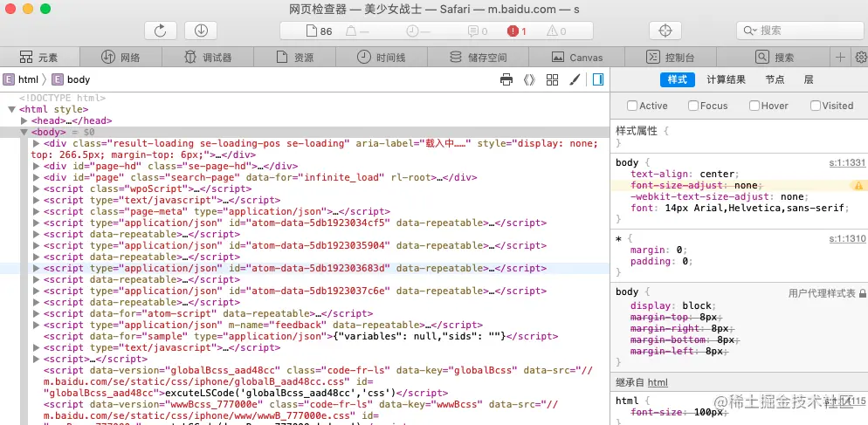Select the 层 sidebar panel
This screenshot has height=425, width=868.
pyautogui.click(x=809, y=79)
